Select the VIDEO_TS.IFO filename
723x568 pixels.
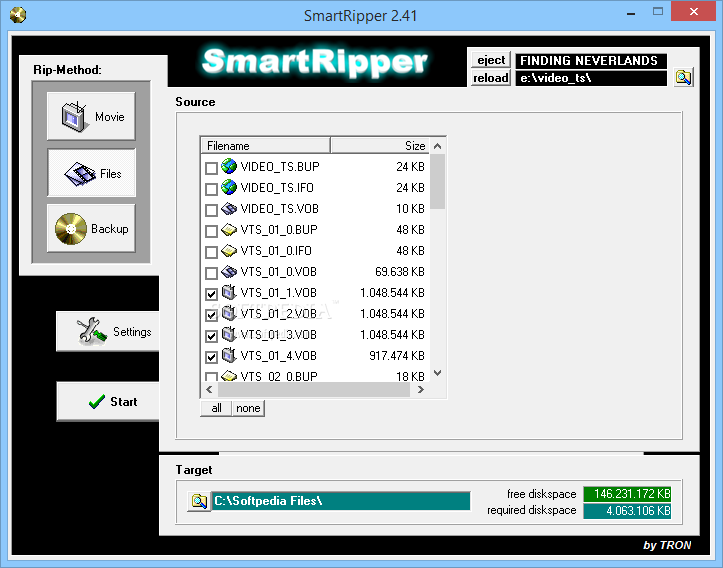click(277, 188)
